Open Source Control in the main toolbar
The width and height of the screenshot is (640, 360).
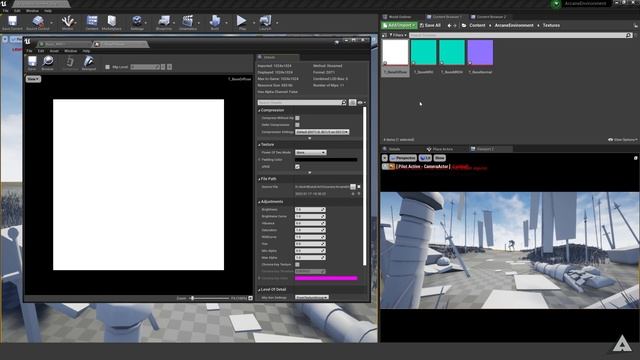coord(38,23)
